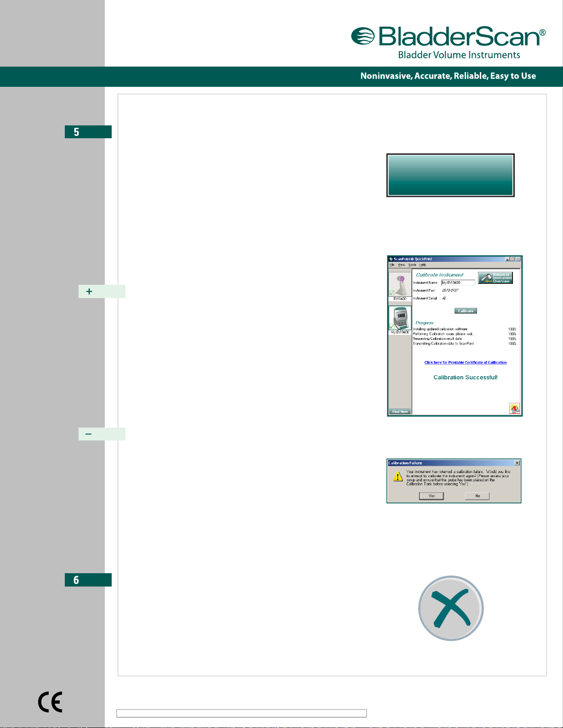Click the Instrument Part value 0570-0187
The width and height of the screenshot is (563, 728).
coord(450,290)
